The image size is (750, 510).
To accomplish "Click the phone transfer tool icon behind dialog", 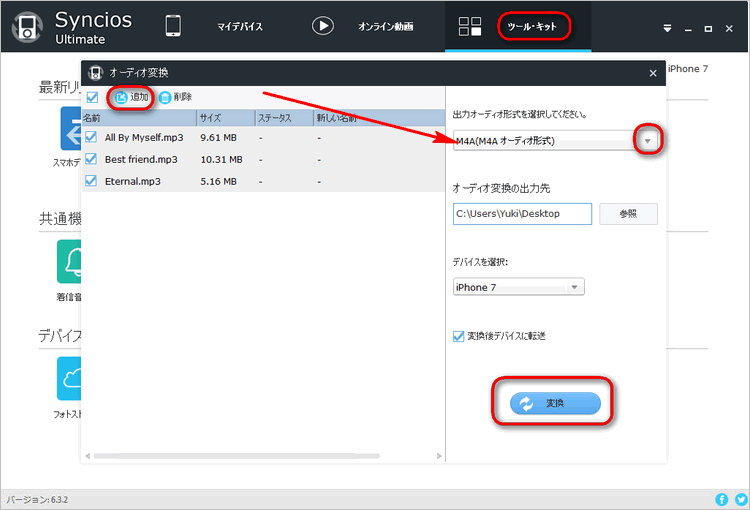I will (x=70, y=128).
